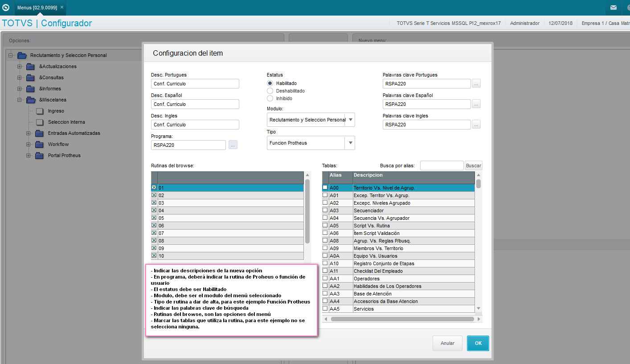The image size is (630, 364).
Task: Select the AA3 Base de Atención row
Action: pyautogui.click(x=399, y=294)
